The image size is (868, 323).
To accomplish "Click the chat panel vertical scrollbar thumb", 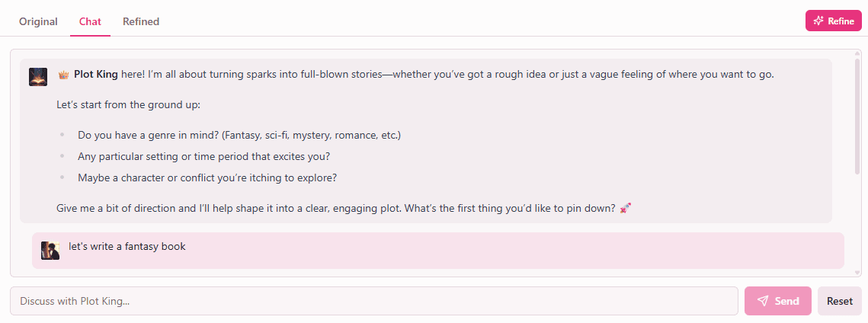I will [x=857, y=114].
